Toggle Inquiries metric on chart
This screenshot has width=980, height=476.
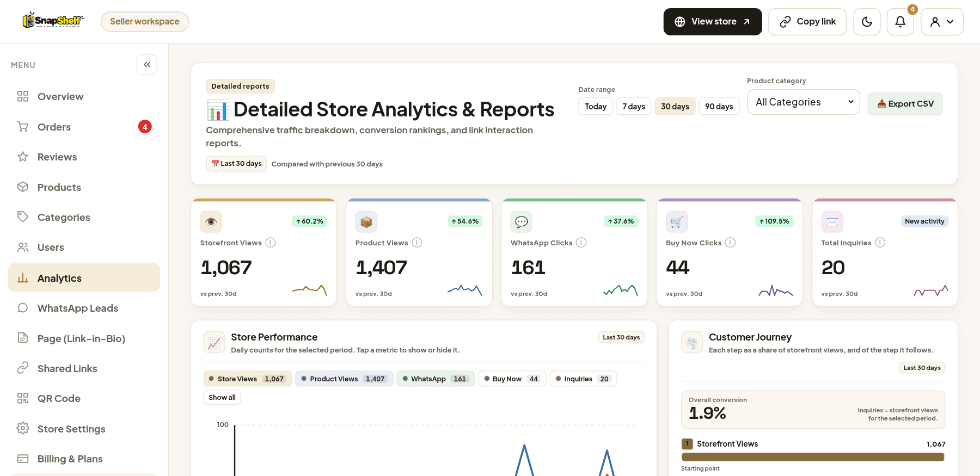(x=583, y=379)
